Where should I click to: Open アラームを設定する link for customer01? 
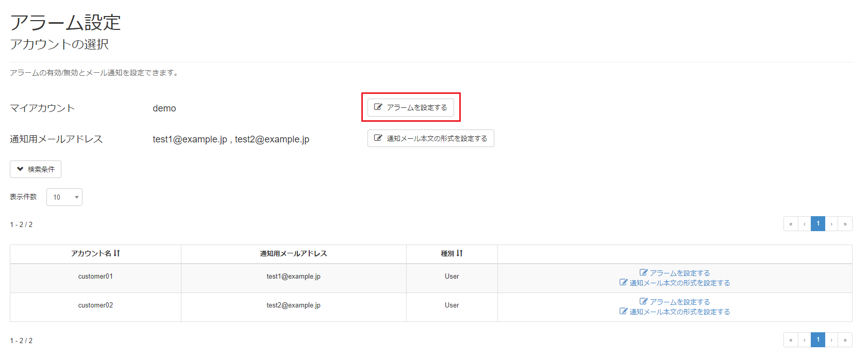pyautogui.click(x=675, y=273)
